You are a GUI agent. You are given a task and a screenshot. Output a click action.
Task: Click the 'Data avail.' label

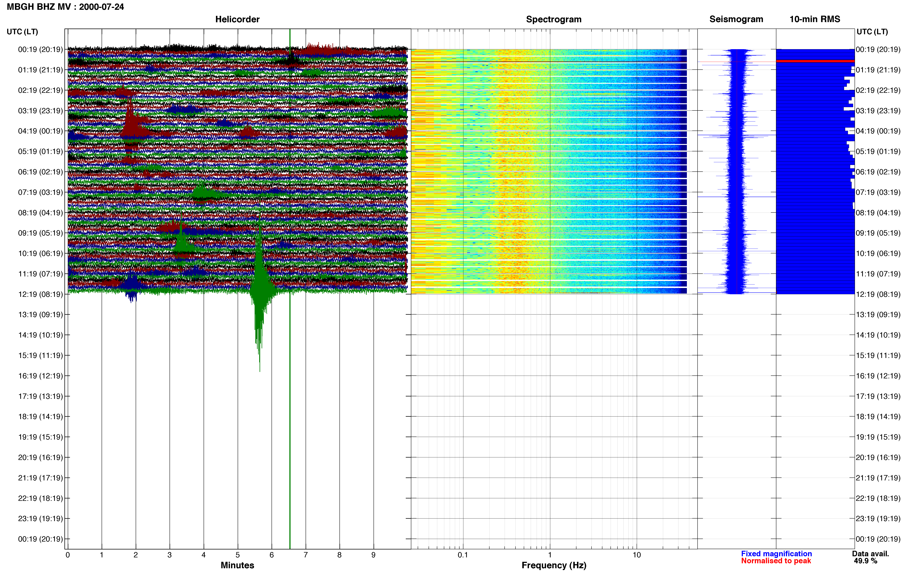click(870, 554)
